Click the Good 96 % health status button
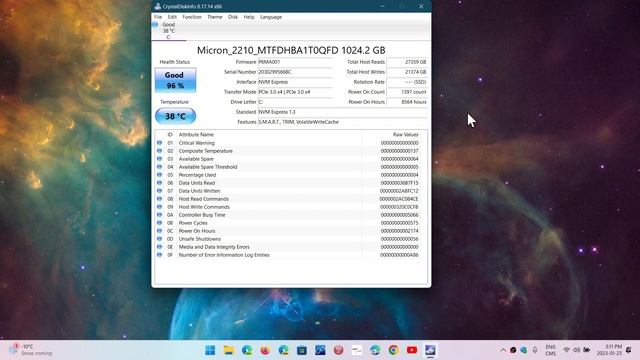 [x=175, y=80]
